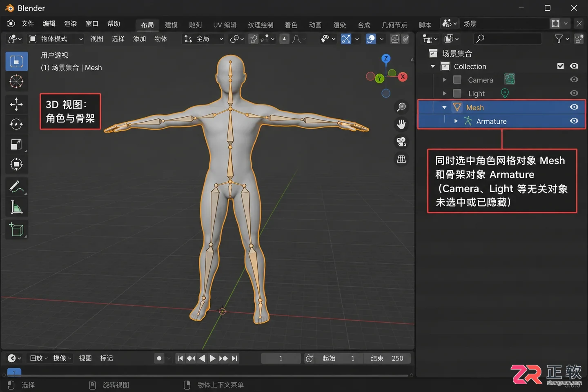The height and width of the screenshot is (392, 588).
Task: Toggle Collection visibility eye icon
Action: 574,66
